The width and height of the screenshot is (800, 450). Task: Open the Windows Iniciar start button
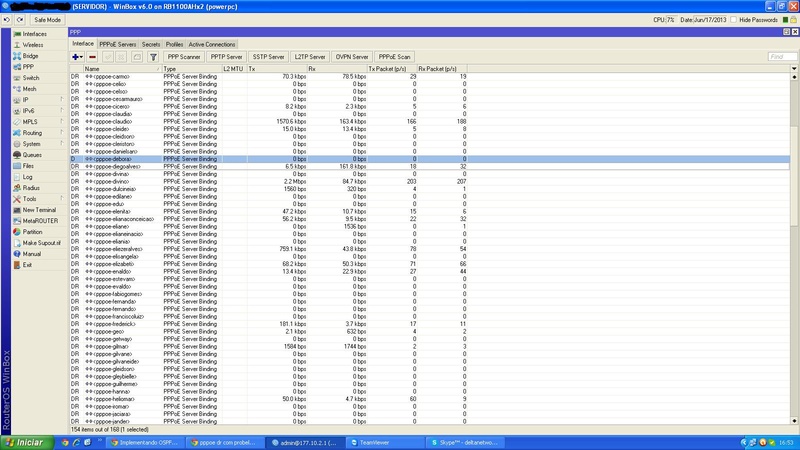click(27, 442)
